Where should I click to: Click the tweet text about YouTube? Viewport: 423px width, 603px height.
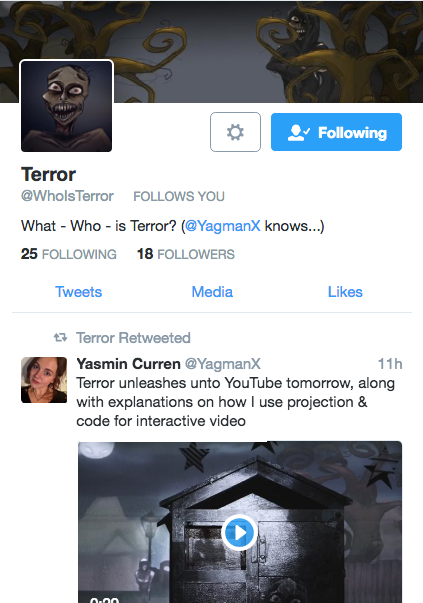[x=235, y=402]
